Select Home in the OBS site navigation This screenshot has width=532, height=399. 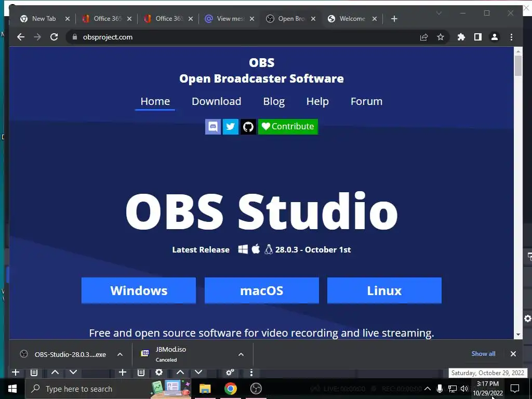[155, 101]
